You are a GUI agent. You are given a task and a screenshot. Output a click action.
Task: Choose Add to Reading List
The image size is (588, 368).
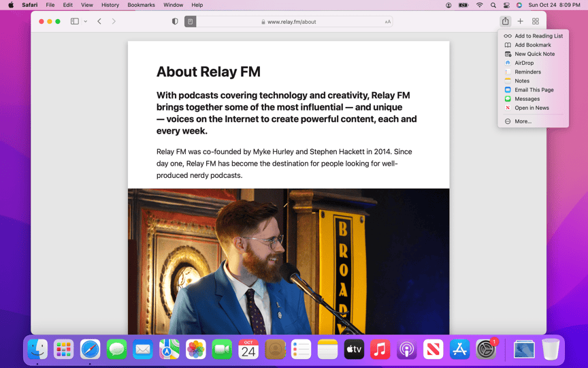pyautogui.click(x=534, y=36)
